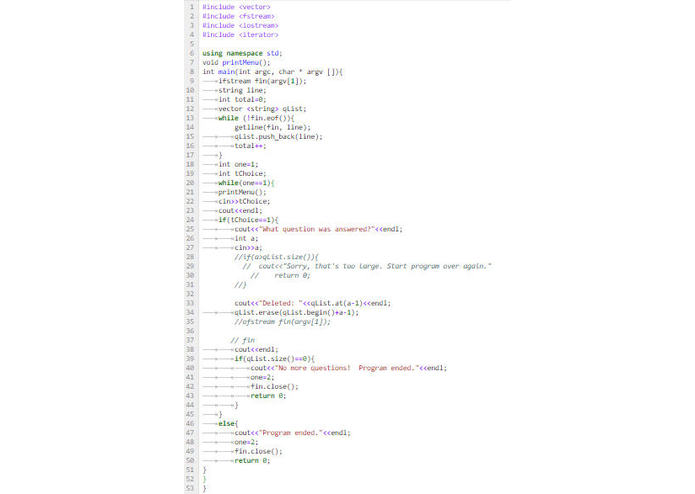Screen dimensions: 695x494
Task: Click the '#include <iostream>' line
Action: [240, 26]
